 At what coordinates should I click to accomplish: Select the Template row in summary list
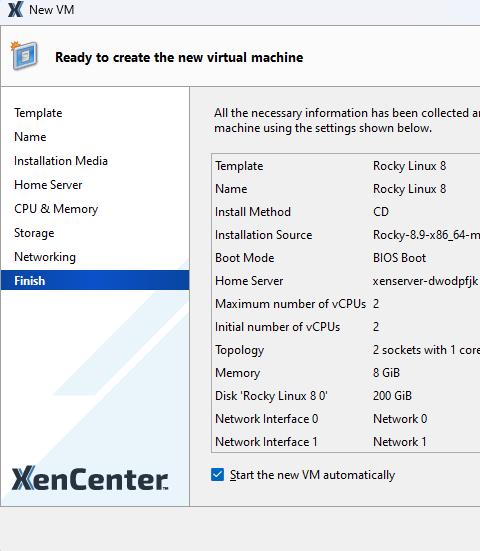click(x=346, y=166)
